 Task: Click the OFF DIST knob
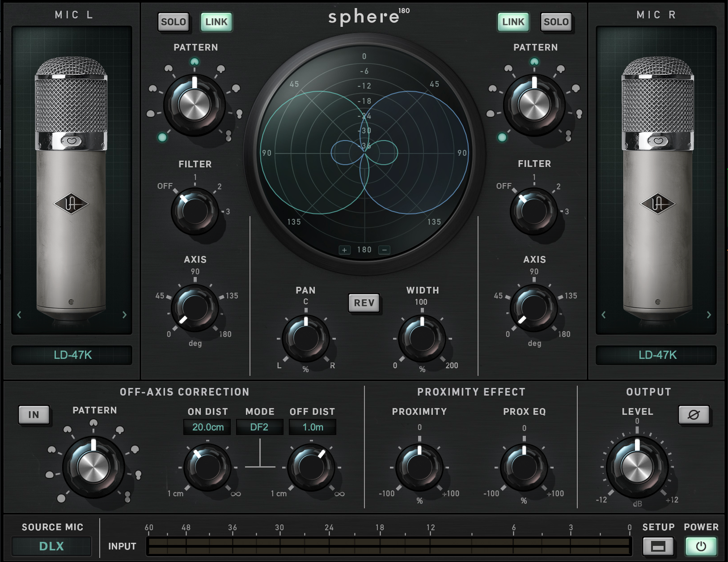pos(311,467)
